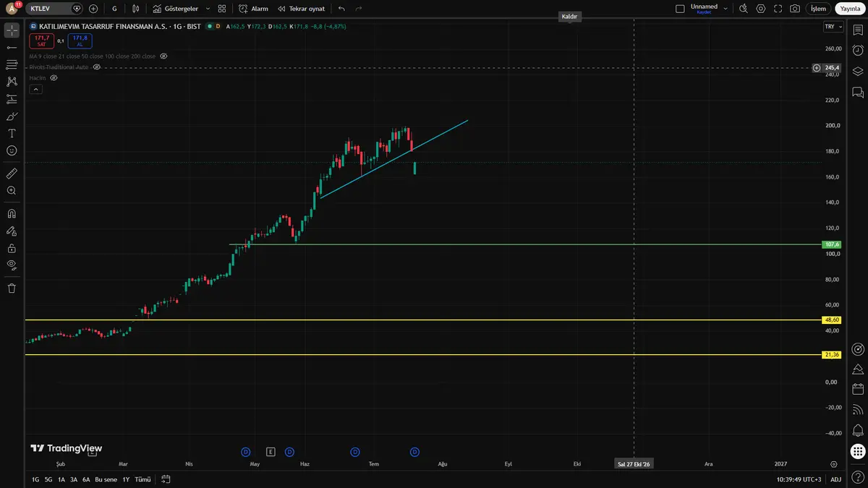
Task: Click the Tekrar oynat replay button
Action: [x=301, y=9]
